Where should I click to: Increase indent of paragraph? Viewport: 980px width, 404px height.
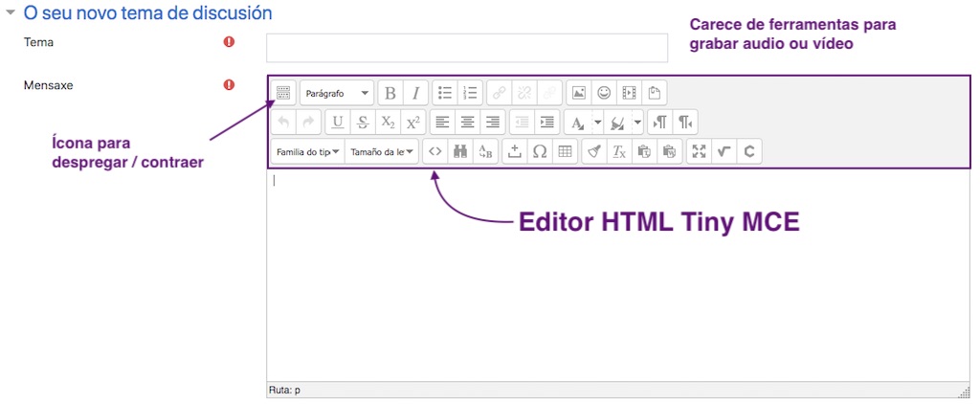click(x=546, y=123)
